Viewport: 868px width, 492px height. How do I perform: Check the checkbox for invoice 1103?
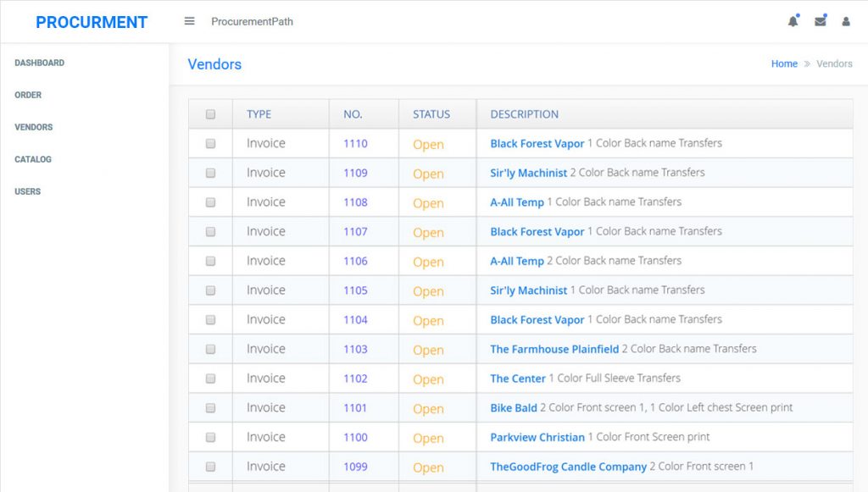pyautogui.click(x=210, y=349)
